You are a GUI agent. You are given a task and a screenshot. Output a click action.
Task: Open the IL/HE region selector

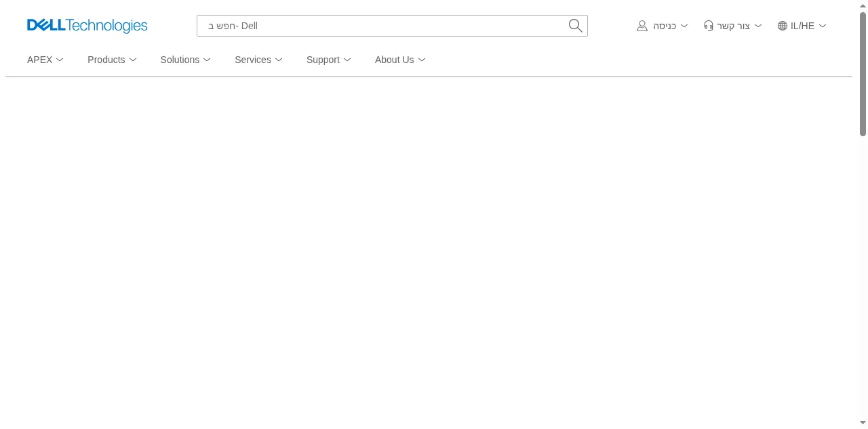802,26
